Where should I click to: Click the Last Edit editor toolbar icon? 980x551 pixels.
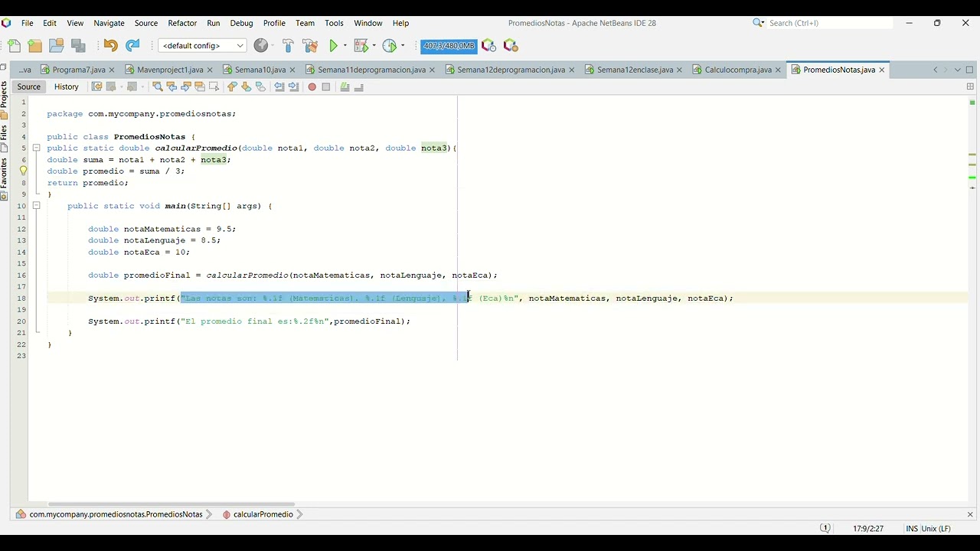point(96,86)
